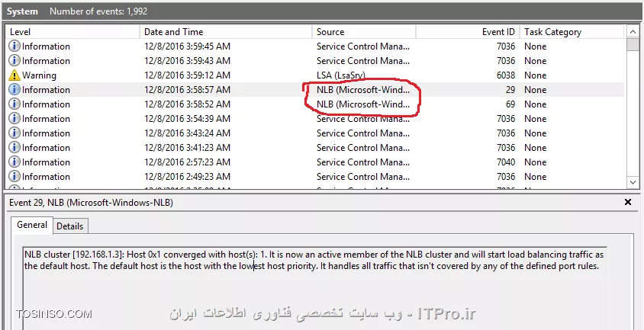Click the Level column header
The width and height of the screenshot is (644, 330).
(72, 32)
